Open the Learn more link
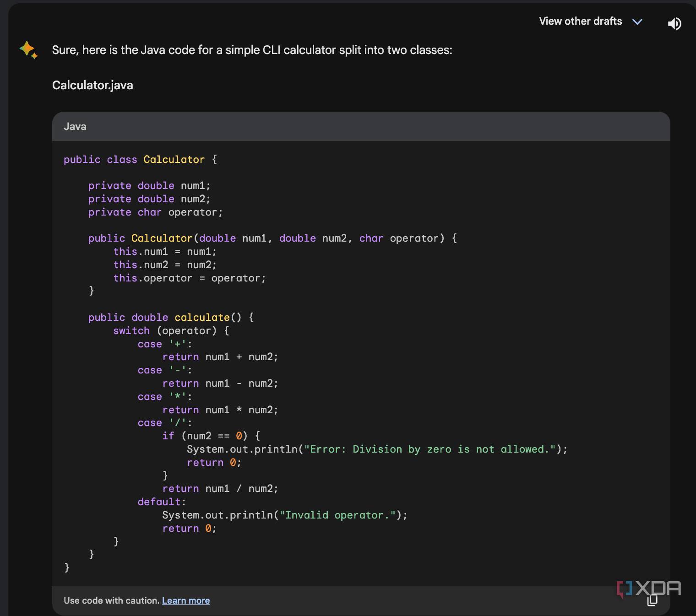The image size is (696, 616). pyautogui.click(x=186, y=600)
